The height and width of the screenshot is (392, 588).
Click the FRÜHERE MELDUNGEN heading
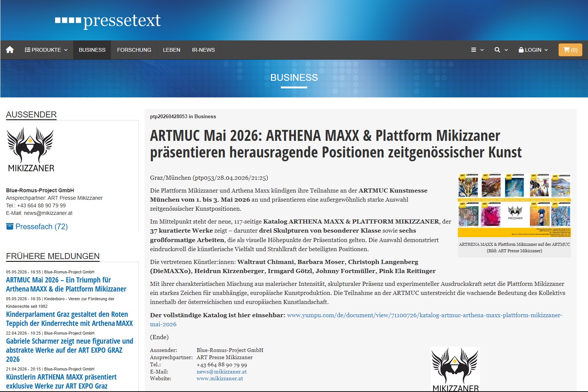click(53, 256)
